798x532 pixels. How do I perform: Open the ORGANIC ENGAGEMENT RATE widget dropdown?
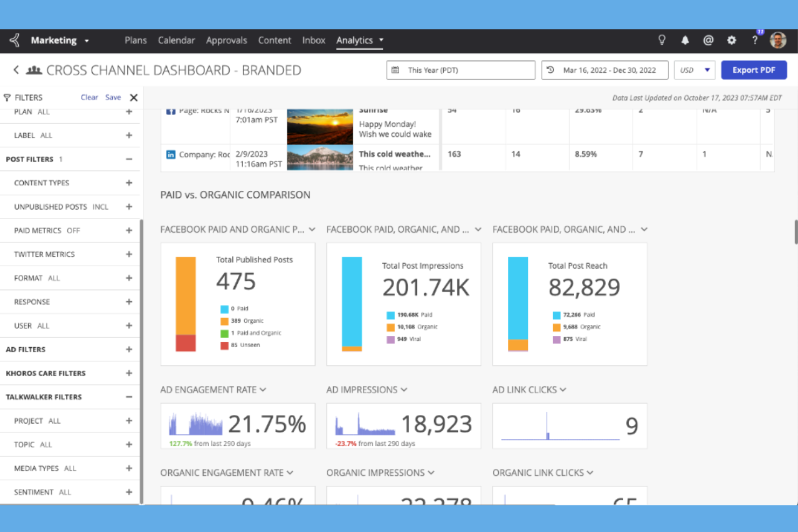(290, 473)
